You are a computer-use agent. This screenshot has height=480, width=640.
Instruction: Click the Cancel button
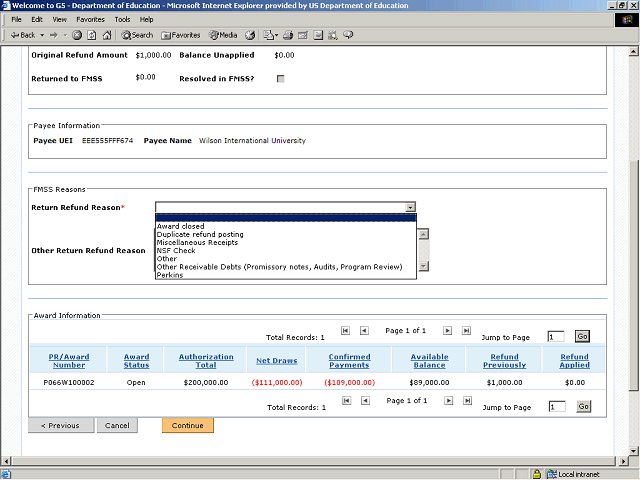[117, 425]
